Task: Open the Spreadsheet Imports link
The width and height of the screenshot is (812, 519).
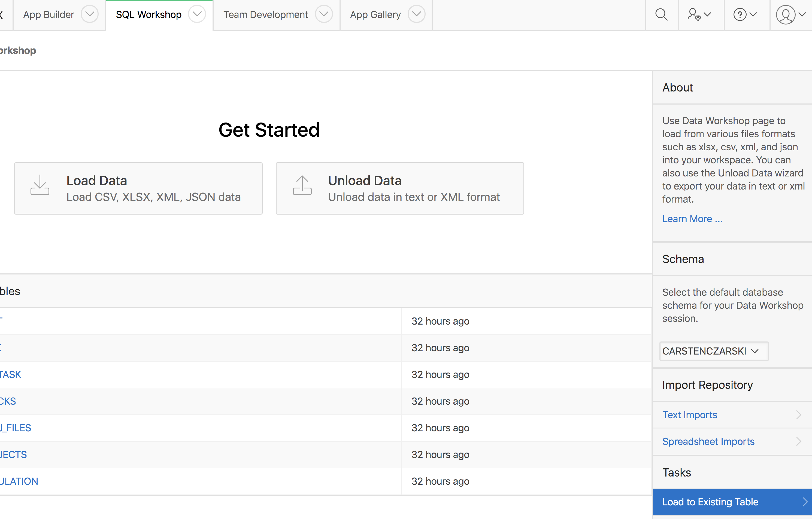Action: click(708, 441)
